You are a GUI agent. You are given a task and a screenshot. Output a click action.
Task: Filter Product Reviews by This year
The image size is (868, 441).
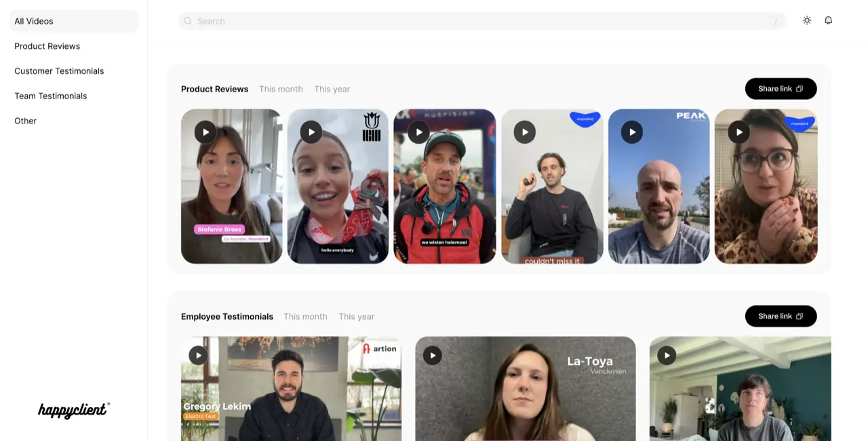click(332, 89)
